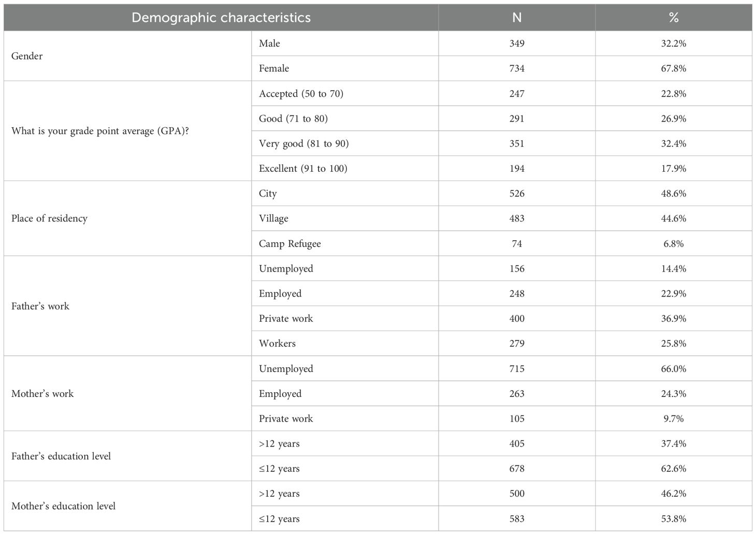The height and width of the screenshot is (535, 756).
Task: Click the 'Father's education level' label
Action: tap(61, 456)
